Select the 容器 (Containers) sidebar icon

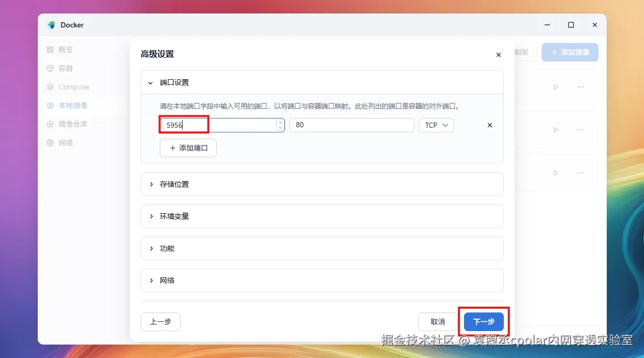[x=62, y=68]
